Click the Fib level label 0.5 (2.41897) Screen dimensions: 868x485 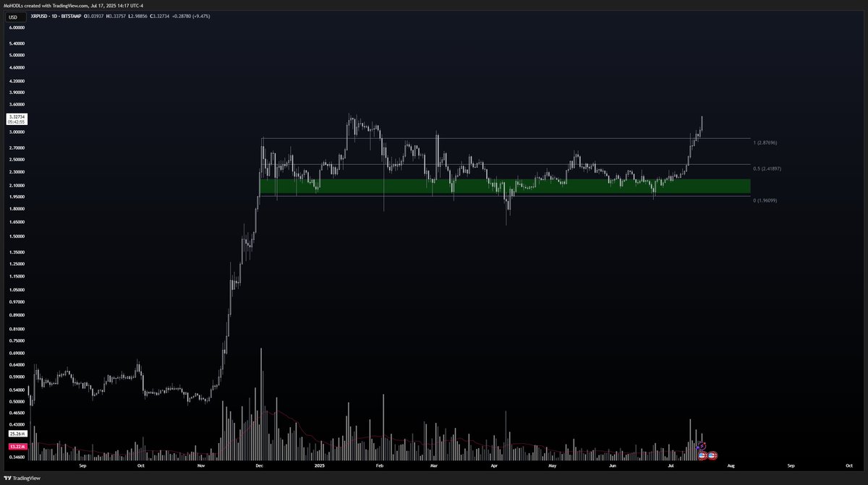click(x=766, y=168)
